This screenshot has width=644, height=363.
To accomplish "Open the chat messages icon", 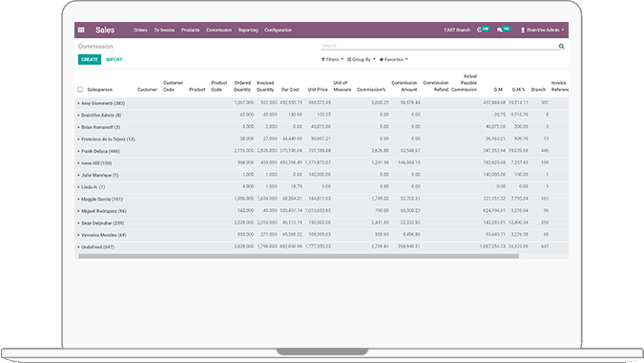I will [499, 30].
